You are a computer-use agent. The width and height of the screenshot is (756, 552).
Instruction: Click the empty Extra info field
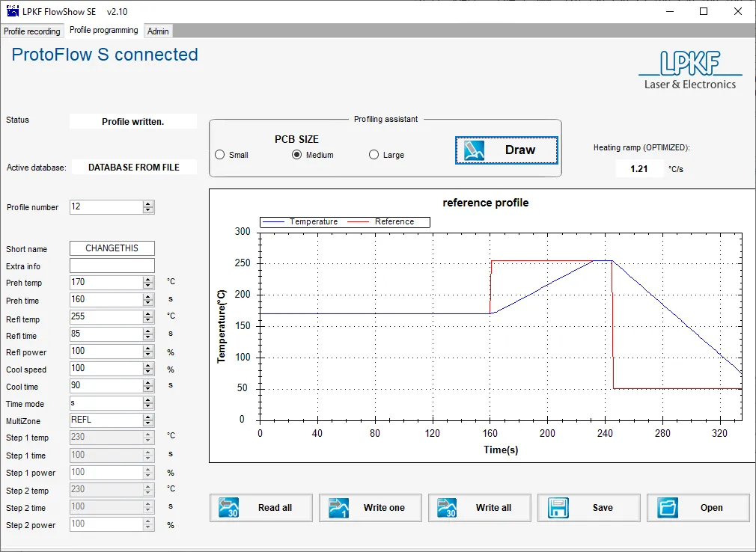click(112, 266)
